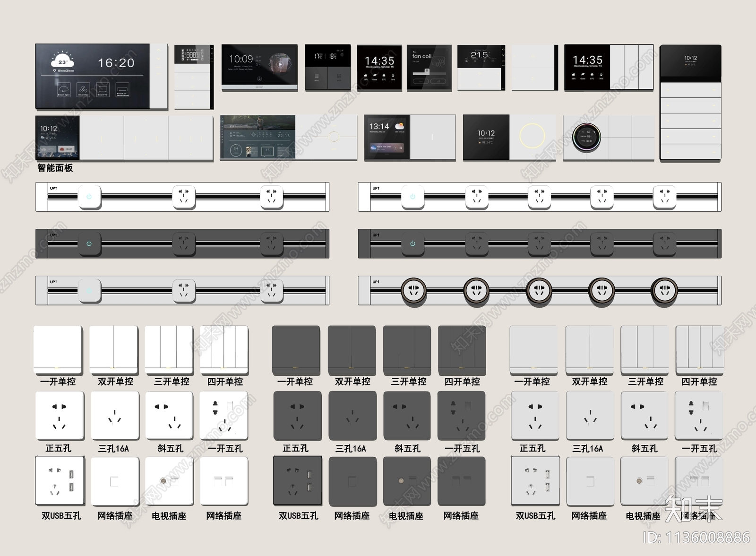Toggle power button on white four-socket track

[412, 197]
